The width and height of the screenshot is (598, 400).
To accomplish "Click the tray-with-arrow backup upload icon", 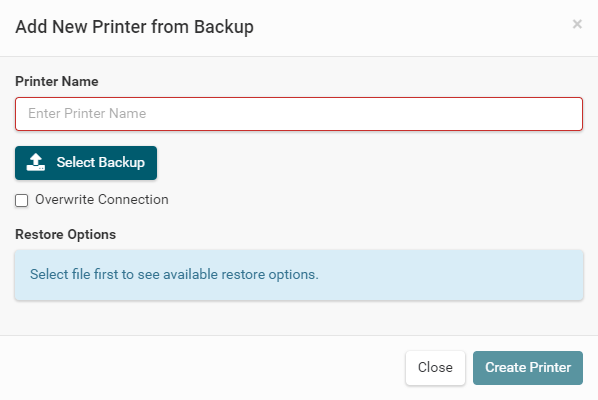I will pyautogui.click(x=35, y=162).
